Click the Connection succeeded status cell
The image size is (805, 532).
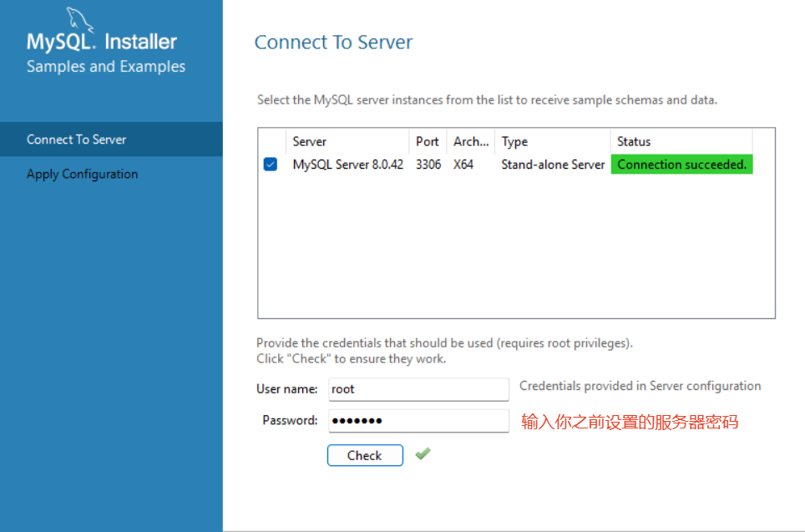pyautogui.click(x=681, y=165)
